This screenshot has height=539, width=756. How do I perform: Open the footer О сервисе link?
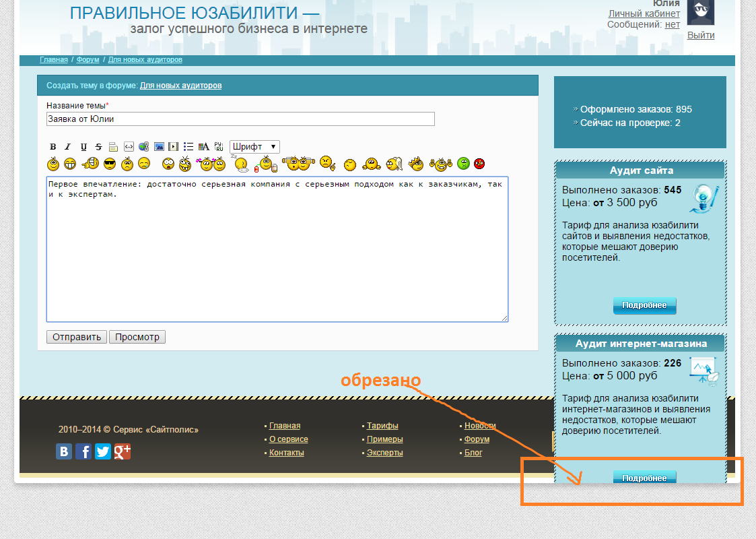click(288, 439)
